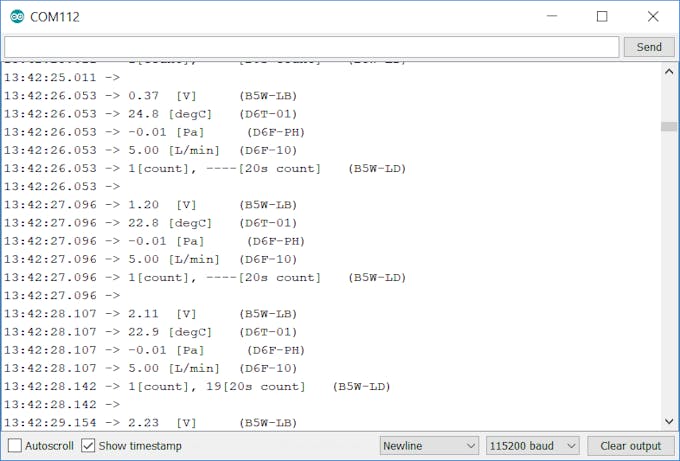
Task: Click the 2.11 [V] reading at 13:42:28.107
Action: pyautogui.click(x=150, y=314)
